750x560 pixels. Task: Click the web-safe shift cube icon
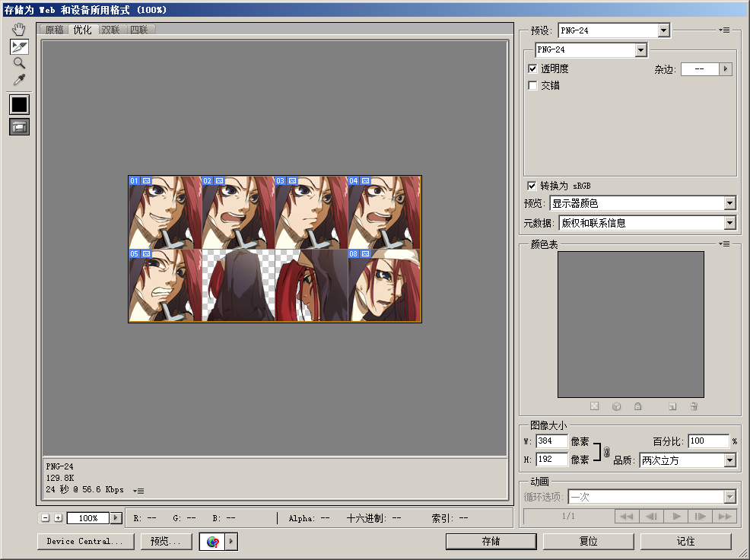point(616,406)
